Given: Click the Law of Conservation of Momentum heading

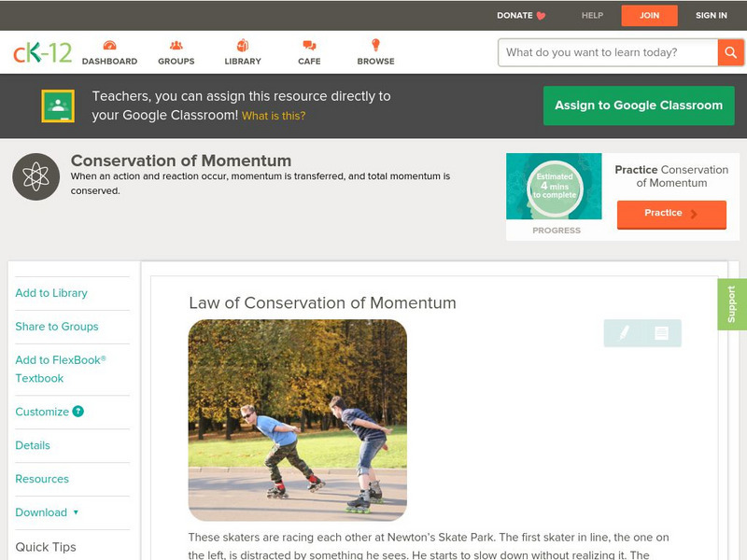Looking at the screenshot, I should pos(322,302).
